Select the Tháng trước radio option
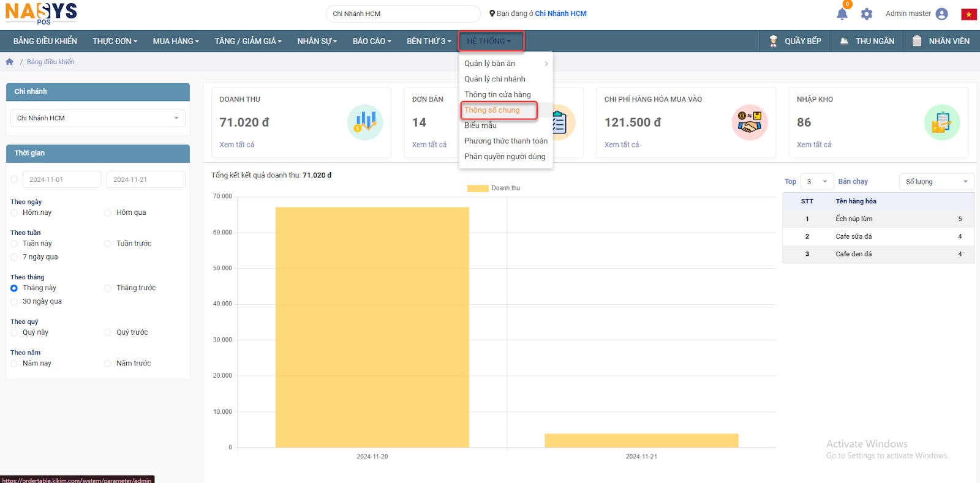Screen dimensions: 980x483 [x=108, y=288]
